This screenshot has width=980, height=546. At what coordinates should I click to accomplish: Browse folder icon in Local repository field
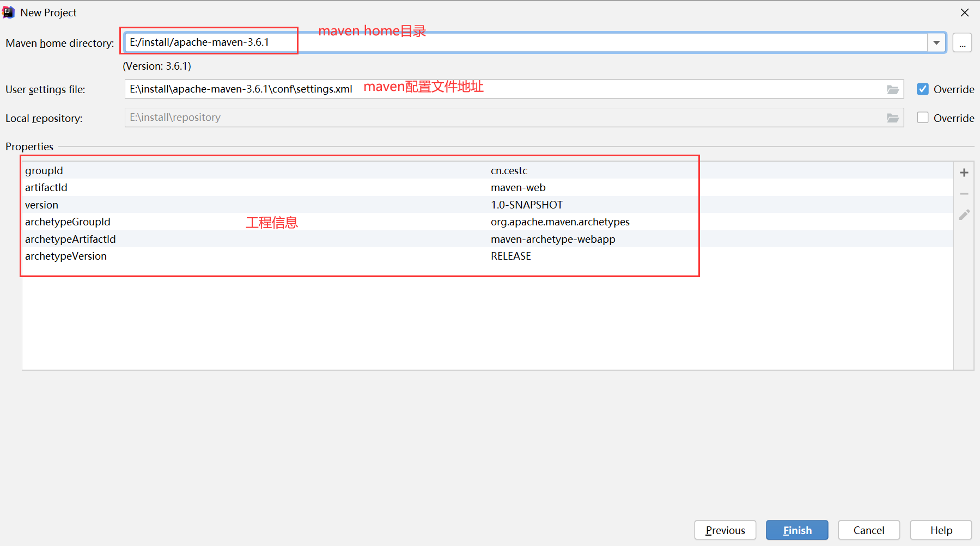coord(892,118)
